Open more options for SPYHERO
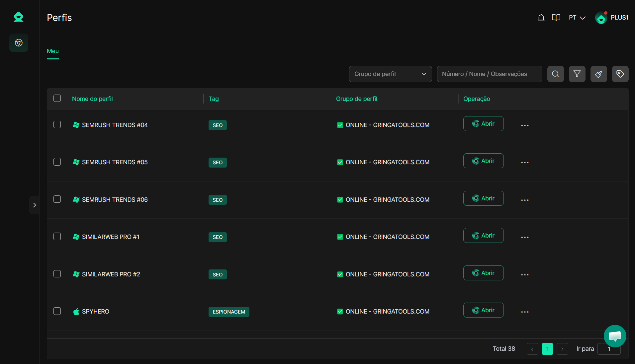The width and height of the screenshot is (635, 364). click(x=525, y=312)
